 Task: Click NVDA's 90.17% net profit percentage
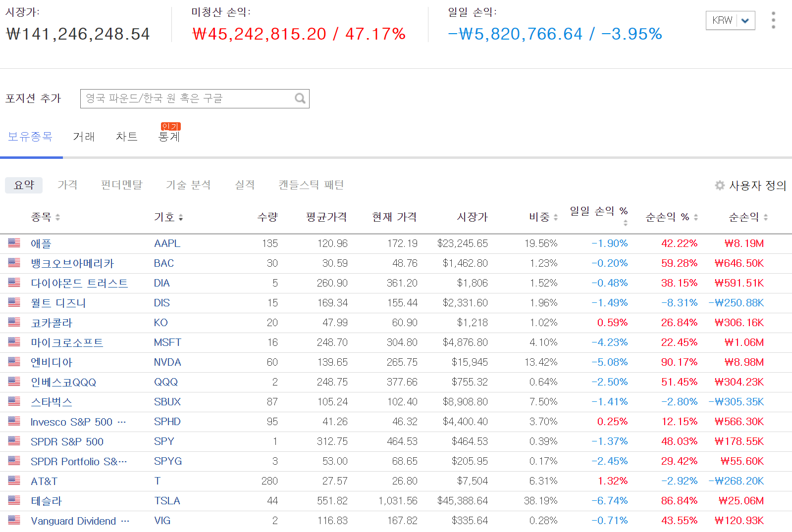[679, 362]
